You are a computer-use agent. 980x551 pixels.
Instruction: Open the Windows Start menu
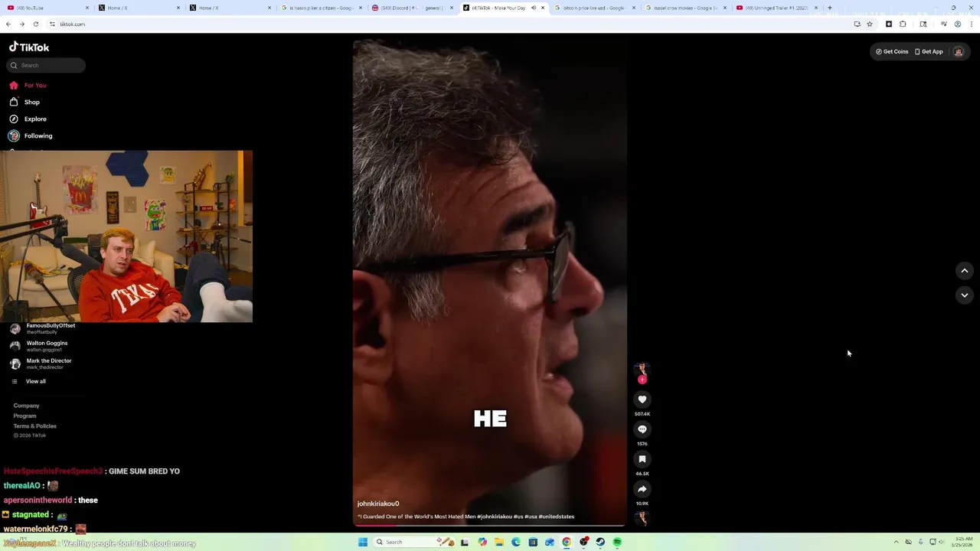click(x=363, y=542)
